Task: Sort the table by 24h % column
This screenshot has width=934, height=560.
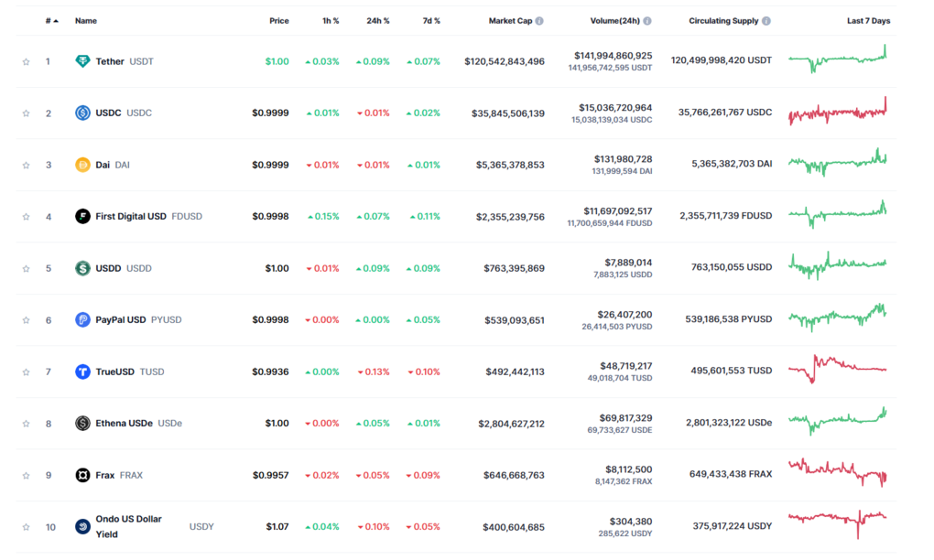Action: pyautogui.click(x=378, y=20)
